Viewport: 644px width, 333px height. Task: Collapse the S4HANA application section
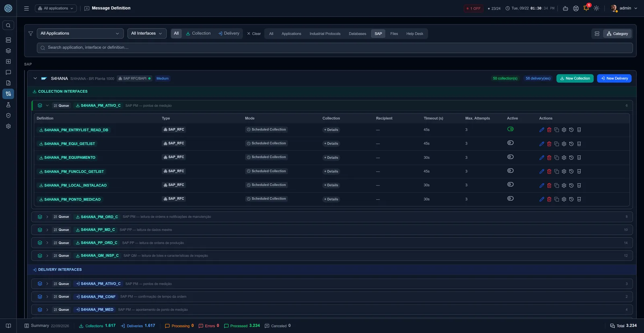[35, 79]
